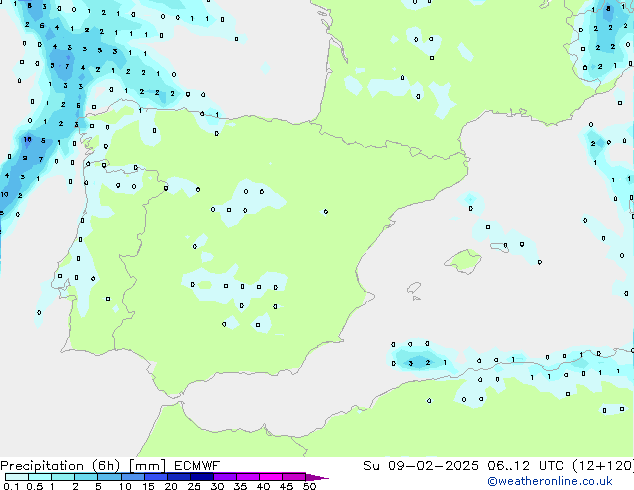Click the "Precipitation" title word

42,466
